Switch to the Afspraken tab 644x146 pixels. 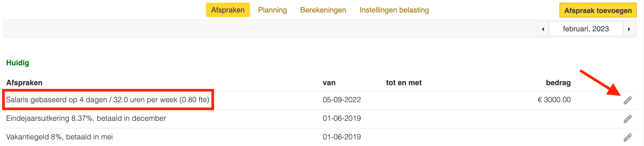(228, 10)
